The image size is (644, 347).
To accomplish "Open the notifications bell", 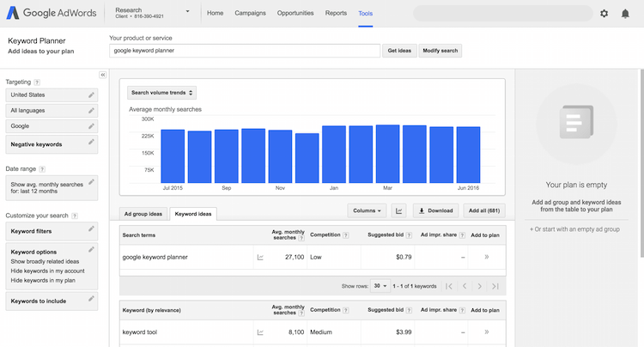I will click(x=625, y=14).
